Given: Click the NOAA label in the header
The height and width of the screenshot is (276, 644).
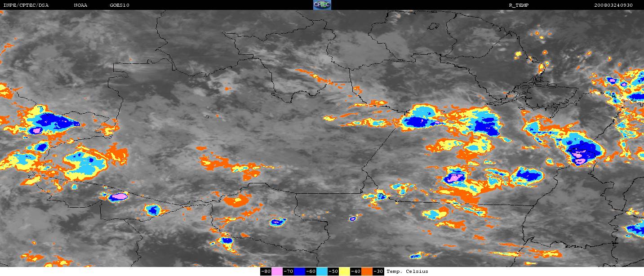Looking at the screenshot, I should point(80,5).
